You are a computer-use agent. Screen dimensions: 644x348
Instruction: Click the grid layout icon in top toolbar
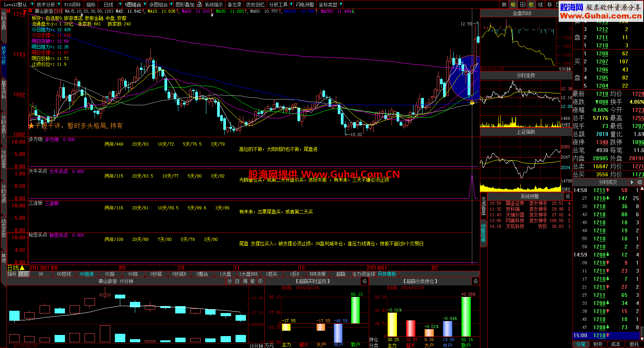click(x=523, y=5)
